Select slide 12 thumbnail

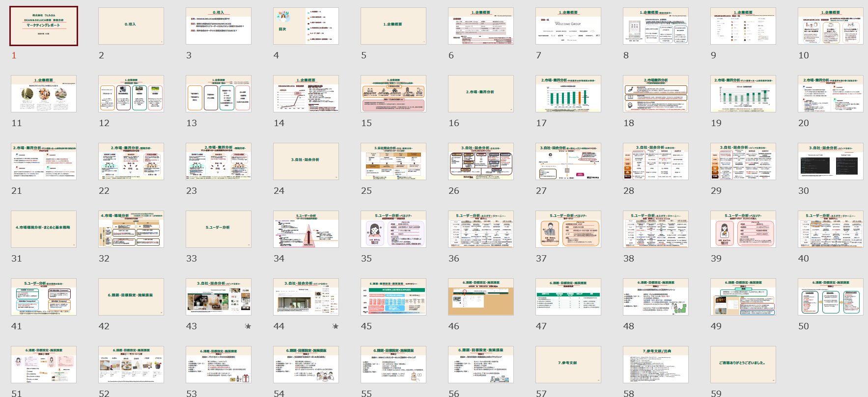point(131,94)
